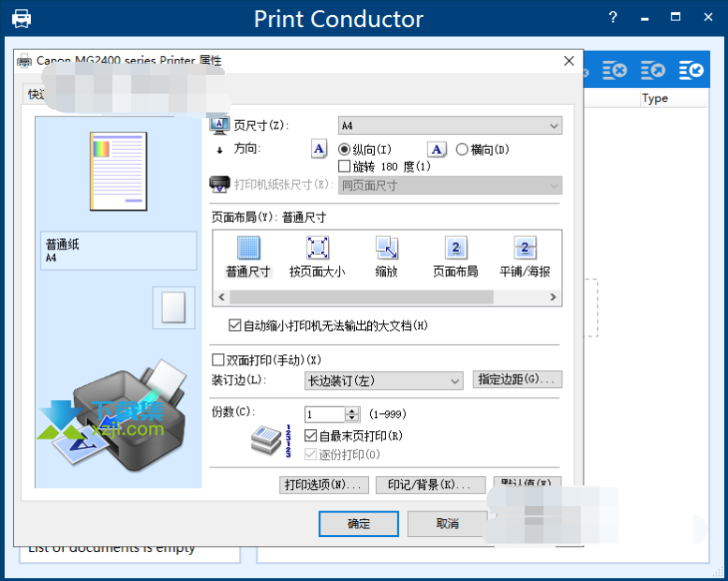Viewport: 728px width, 581px height.
Task: Toggle 自最末页打印 checkbox
Action: 310,436
